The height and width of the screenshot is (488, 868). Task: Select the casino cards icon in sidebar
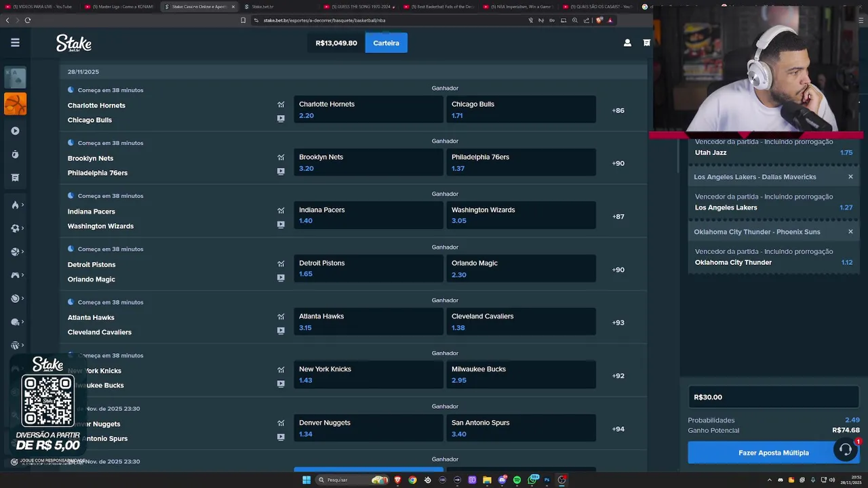(x=15, y=78)
